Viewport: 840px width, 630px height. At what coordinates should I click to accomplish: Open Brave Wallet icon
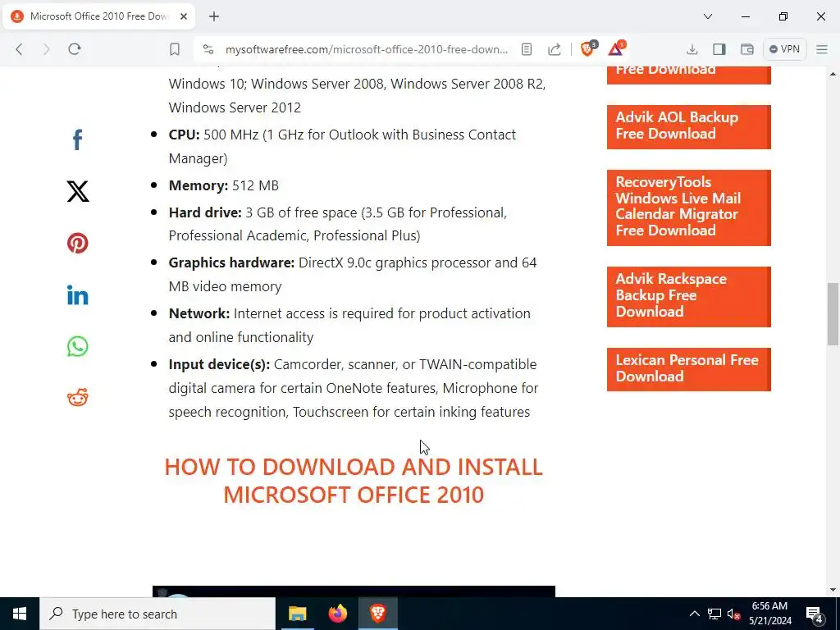(x=747, y=49)
